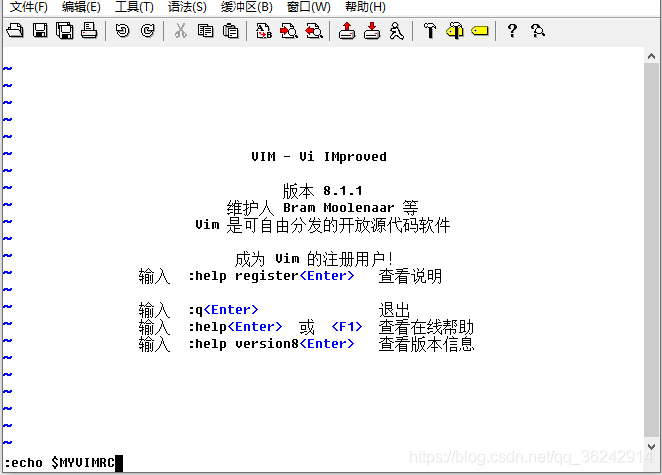Click the Save all files icon

pyautogui.click(x=65, y=31)
